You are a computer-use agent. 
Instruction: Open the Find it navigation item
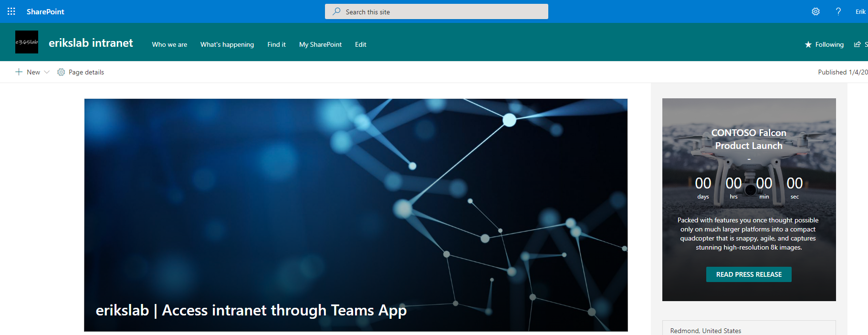(276, 44)
